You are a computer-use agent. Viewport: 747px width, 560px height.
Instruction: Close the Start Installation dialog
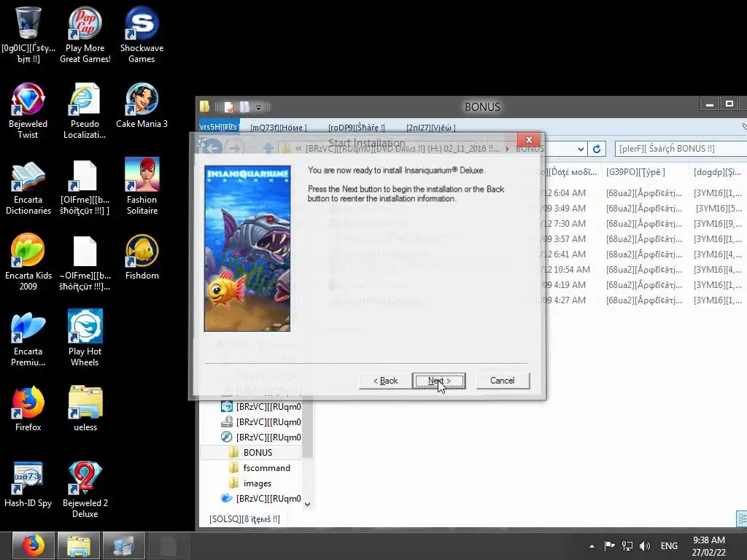point(529,139)
